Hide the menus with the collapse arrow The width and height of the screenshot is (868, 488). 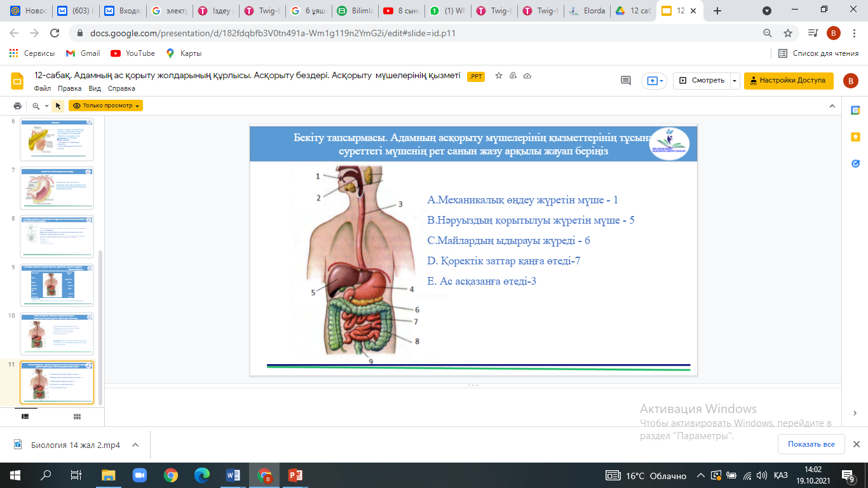[831, 105]
